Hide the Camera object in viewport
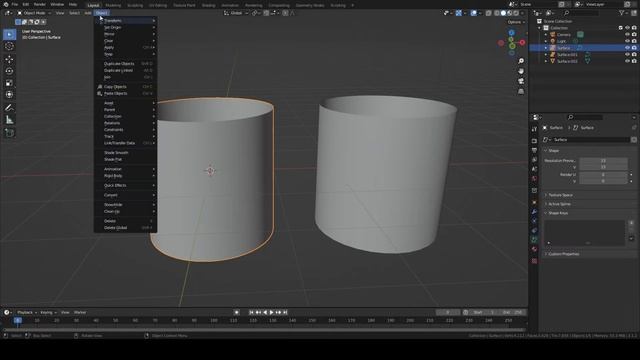640x360 pixels. click(x=627, y=34)
